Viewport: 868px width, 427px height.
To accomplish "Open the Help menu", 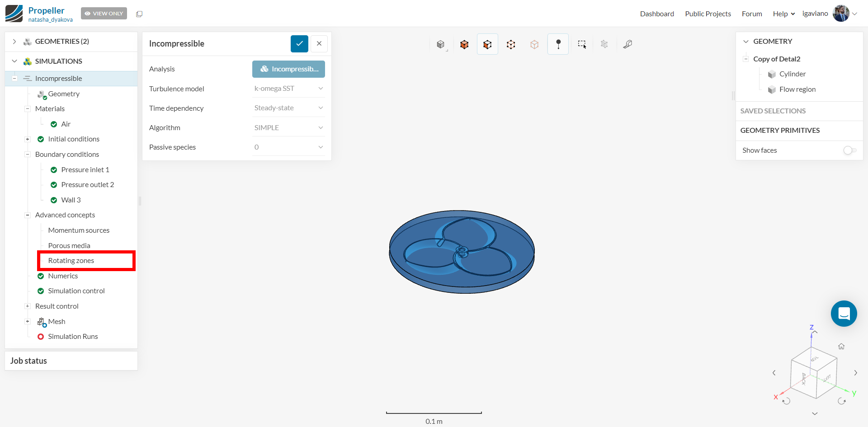I will (x=783, y=14).
